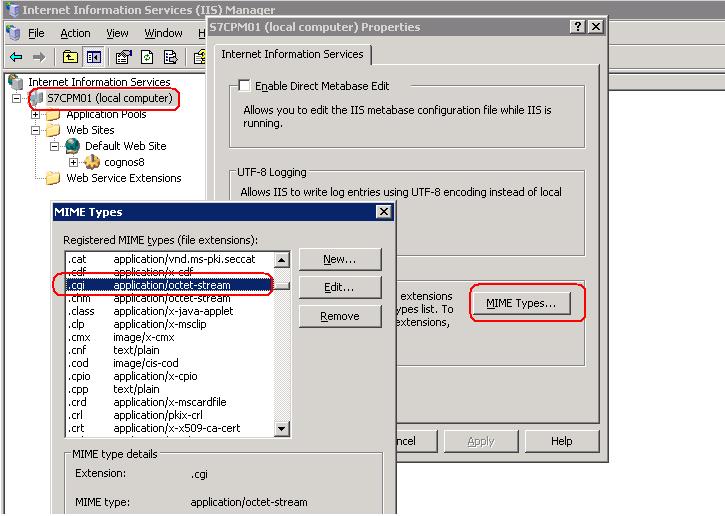Viewport: 725px width, 516px height.
Task: Open the View menu
Action: point(117,33)
